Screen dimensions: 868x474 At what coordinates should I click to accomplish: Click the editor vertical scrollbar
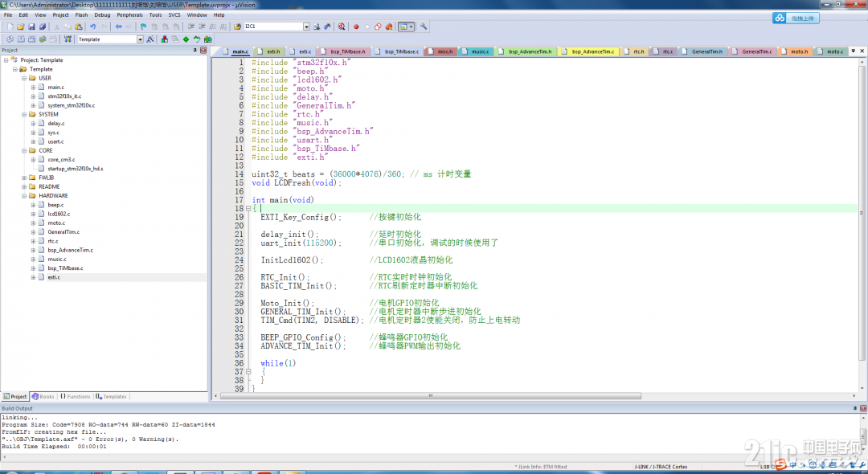(x=862, y=214)
